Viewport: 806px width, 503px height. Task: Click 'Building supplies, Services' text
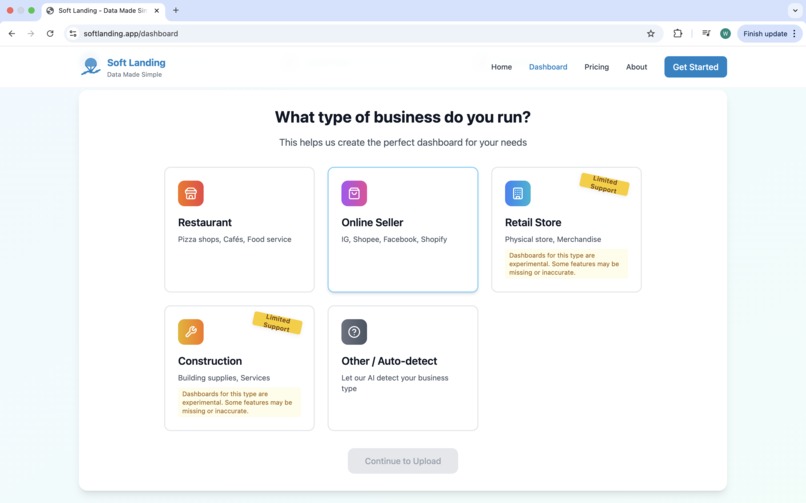(x=224, y=378)
